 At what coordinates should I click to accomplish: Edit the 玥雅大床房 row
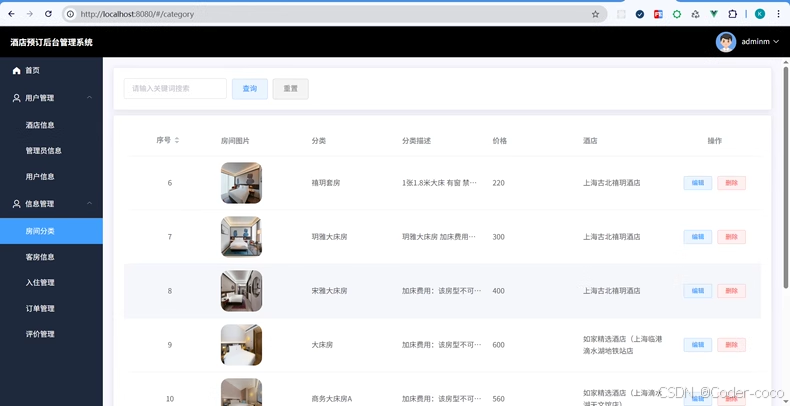[698, 237]
